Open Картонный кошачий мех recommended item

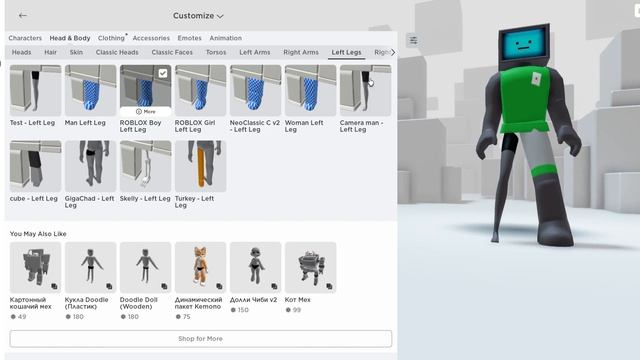[x=36, y=267]
